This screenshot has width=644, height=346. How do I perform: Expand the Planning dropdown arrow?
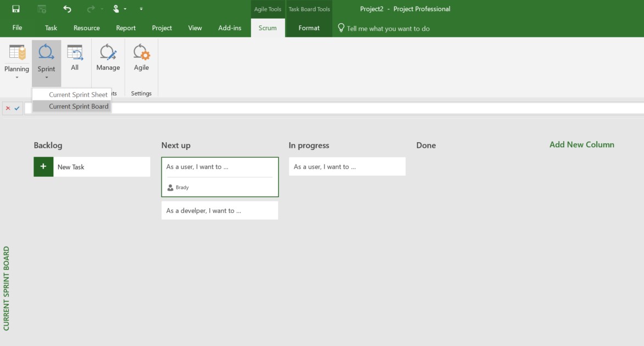17,77
